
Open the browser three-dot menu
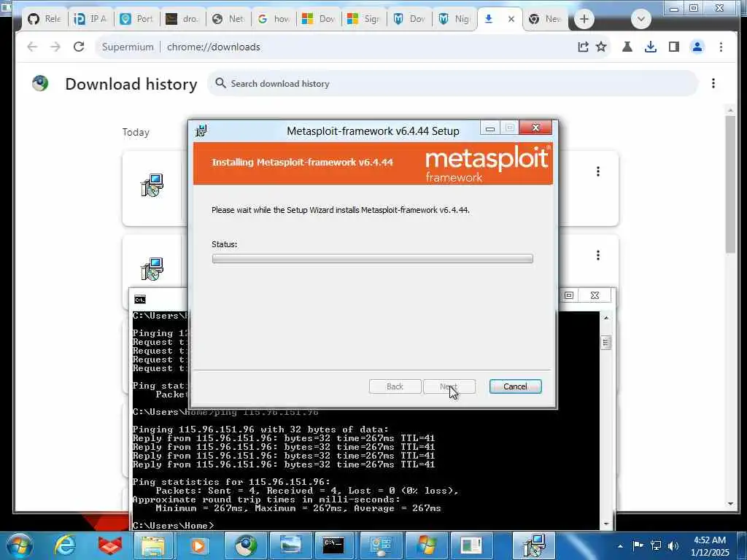pos(721,47)
